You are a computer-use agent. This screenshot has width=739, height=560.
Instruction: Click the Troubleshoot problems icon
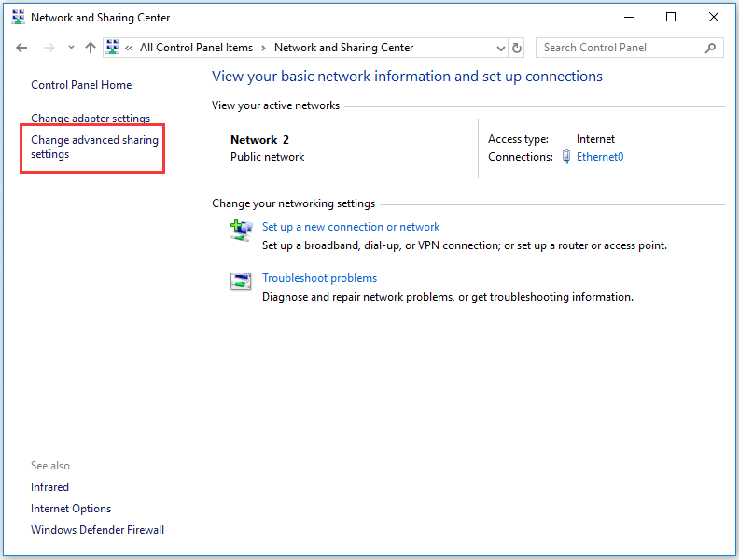241,281
